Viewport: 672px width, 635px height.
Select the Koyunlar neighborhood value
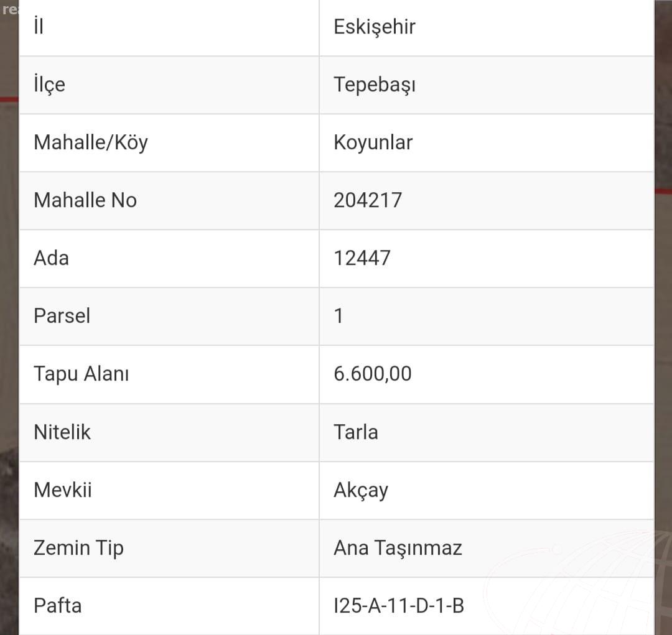pyautogui.click(x=373, y=142)
